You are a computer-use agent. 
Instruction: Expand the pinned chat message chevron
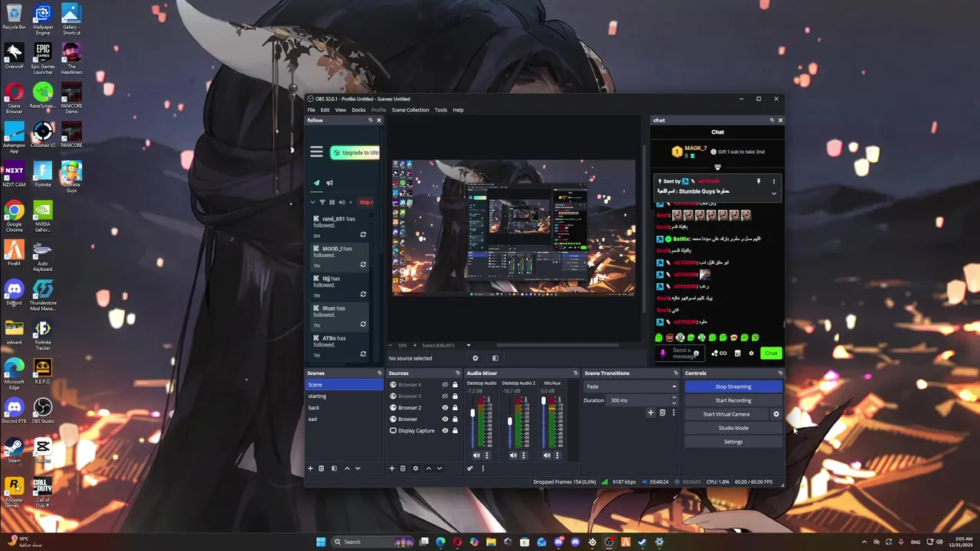pyautogui.click(x=773, y=194)
